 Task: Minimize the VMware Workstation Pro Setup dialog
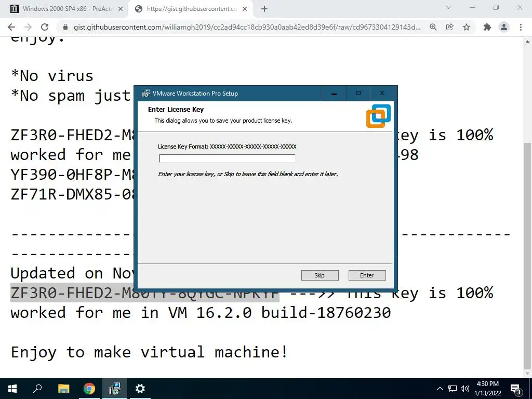coord(334,94)
